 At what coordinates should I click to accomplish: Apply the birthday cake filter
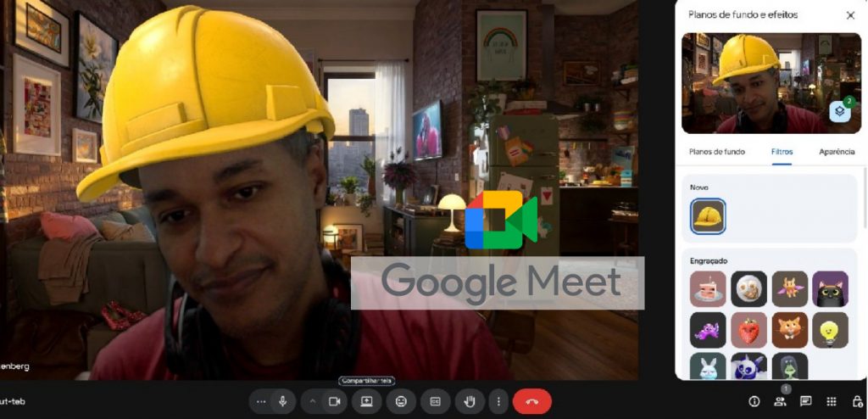708,288
